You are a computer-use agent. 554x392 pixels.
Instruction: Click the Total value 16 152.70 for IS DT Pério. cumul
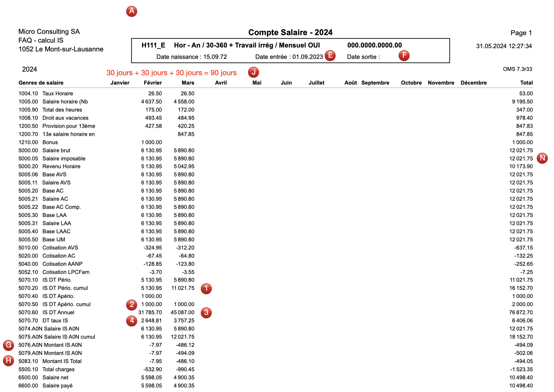[521, 288]
